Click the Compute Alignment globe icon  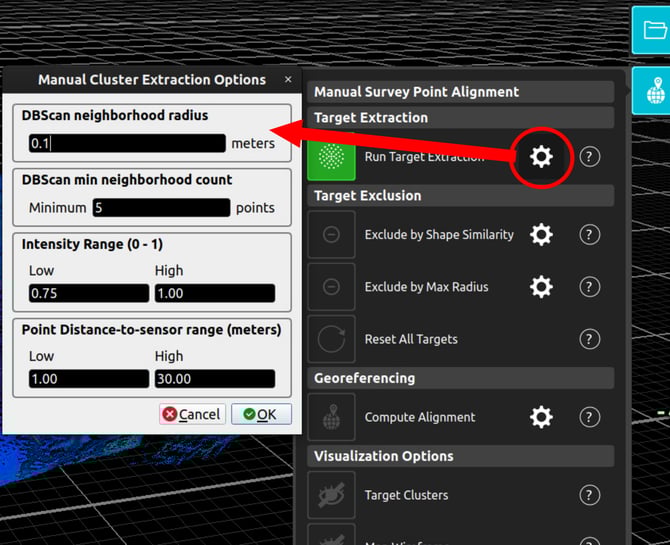[331, 417]
